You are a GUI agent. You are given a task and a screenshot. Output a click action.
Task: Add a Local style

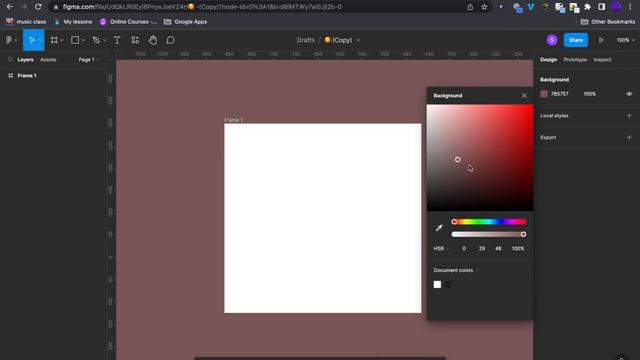click(x=629, y=116)
